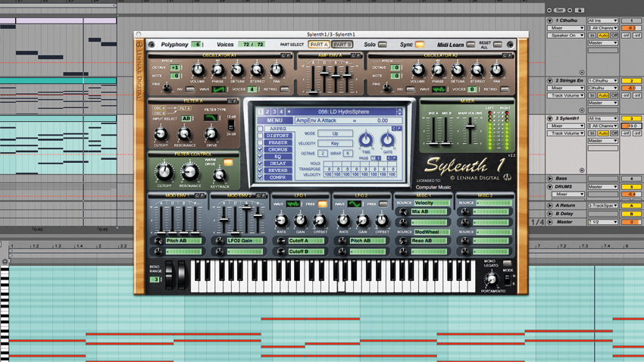This screenshot has width=644, height=362.
Task: Click Filter Control Cutoff knob
Action: pos(164,173)
